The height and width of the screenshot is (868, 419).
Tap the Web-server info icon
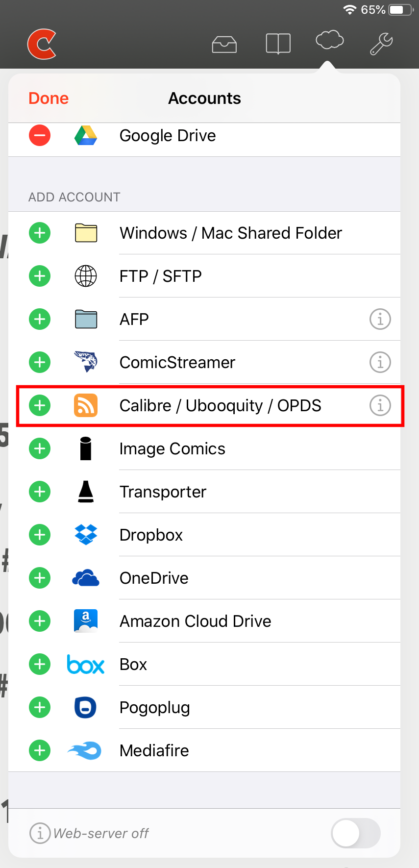pyautogui.click(x=40, y=833)
